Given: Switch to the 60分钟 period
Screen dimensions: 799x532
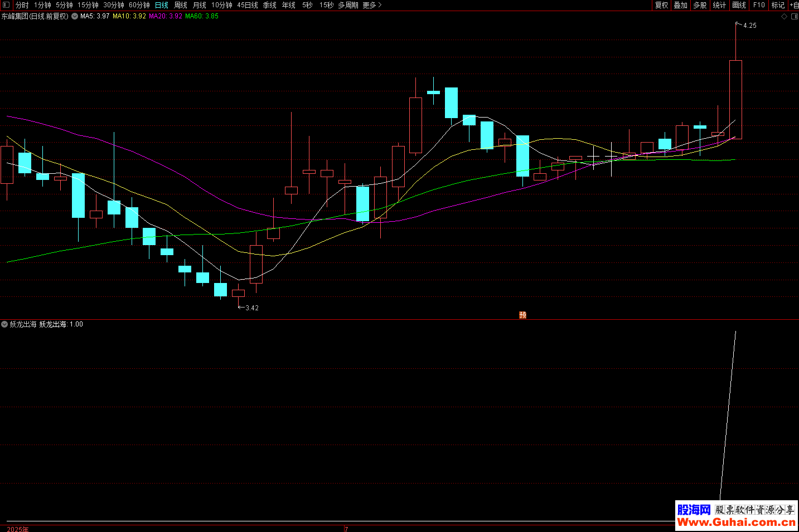Looking at the screenshot, I should click(x=139, y=5).
